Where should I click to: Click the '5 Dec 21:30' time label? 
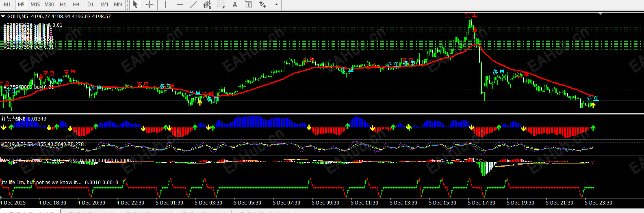click(x=559, y=203)
